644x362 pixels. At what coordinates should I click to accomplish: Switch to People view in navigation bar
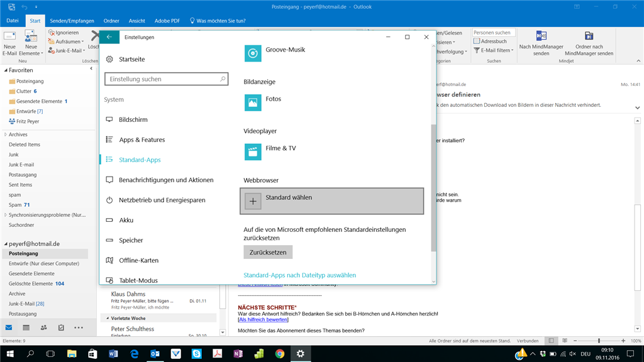[43, 327]
